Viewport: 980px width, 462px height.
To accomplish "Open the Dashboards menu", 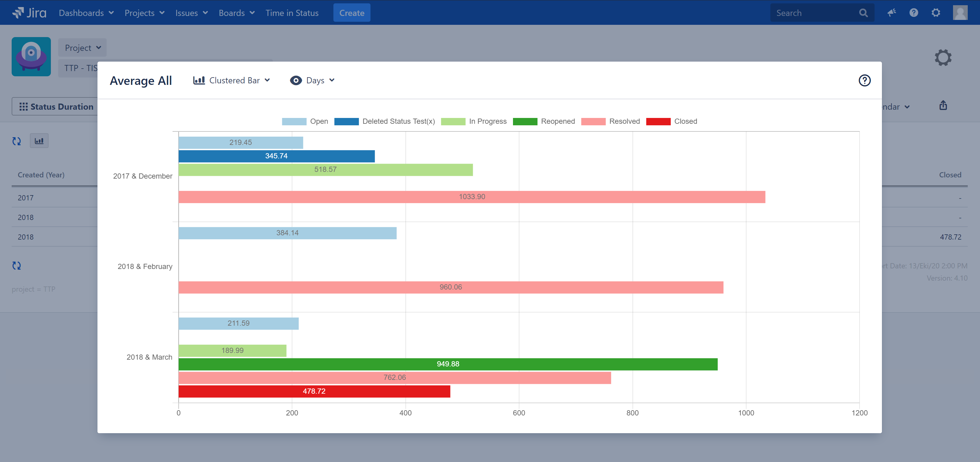I will click(86, 13).
